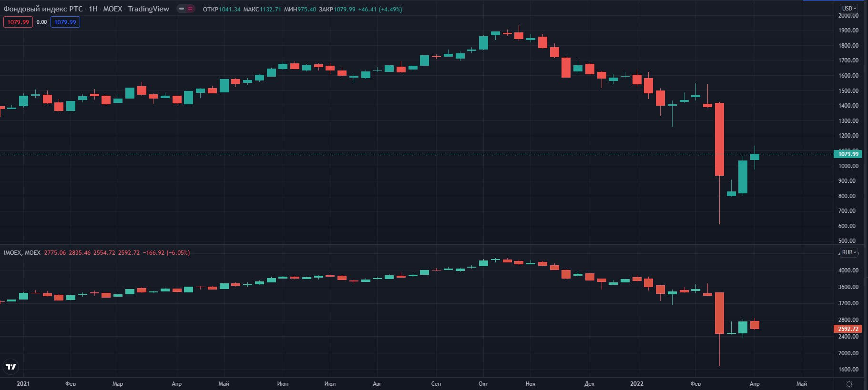This screenshot has width=868, height=390.
Task: Click the Сен label on time axis
Action: click(436, 383)
